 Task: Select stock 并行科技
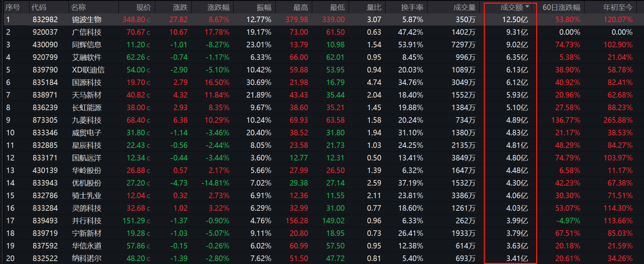pos(87,221)
